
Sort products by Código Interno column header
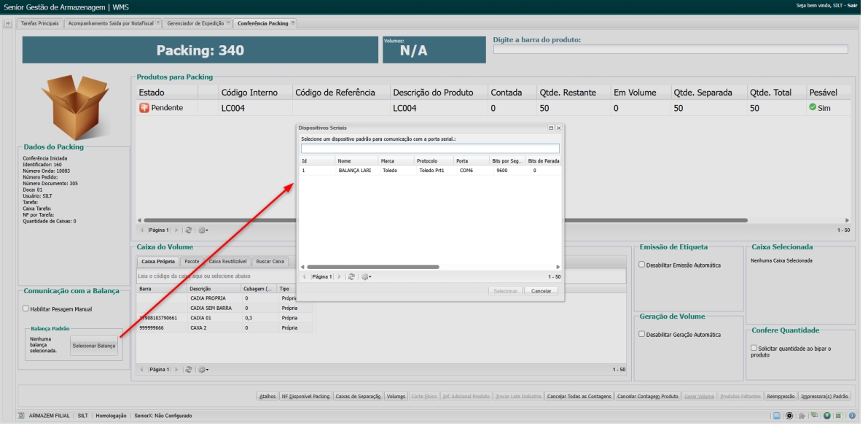255,93
